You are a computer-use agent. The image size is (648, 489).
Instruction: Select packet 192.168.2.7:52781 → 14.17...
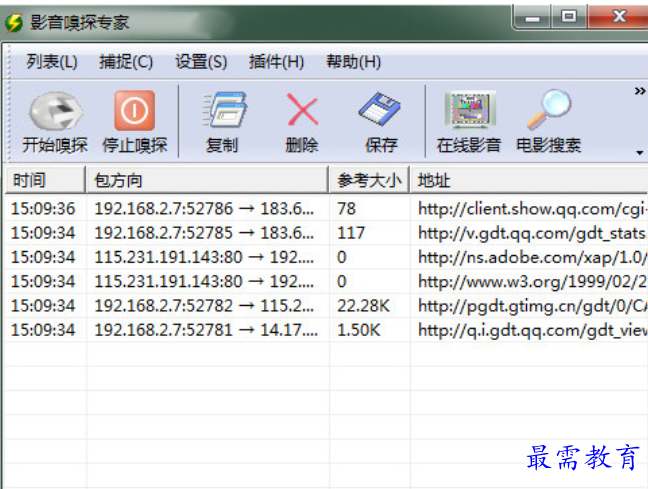click(x=206, y=330)
